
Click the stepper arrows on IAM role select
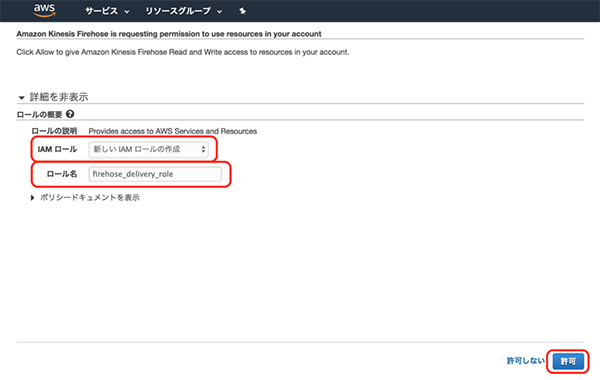(203, 149)
